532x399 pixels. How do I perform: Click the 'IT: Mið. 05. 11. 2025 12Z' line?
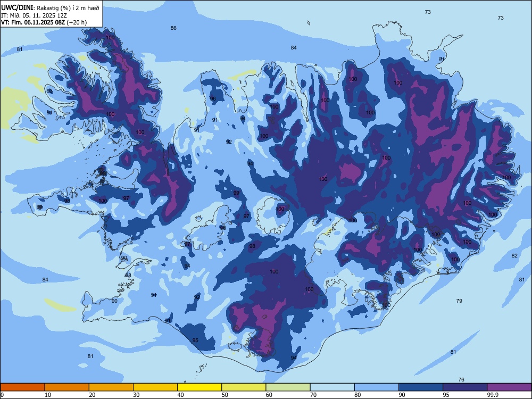[34, 15]
